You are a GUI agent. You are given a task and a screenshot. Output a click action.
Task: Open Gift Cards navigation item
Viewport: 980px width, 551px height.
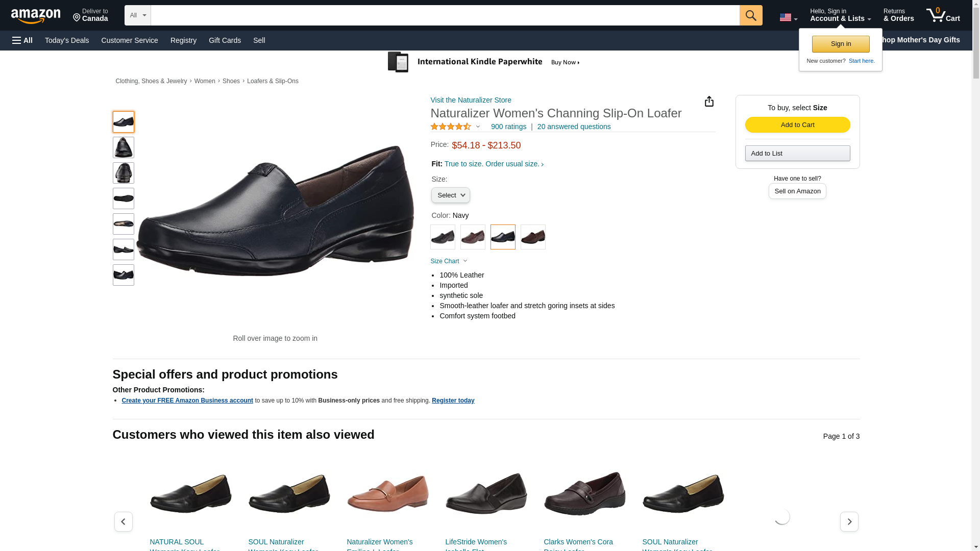[225, 40]
